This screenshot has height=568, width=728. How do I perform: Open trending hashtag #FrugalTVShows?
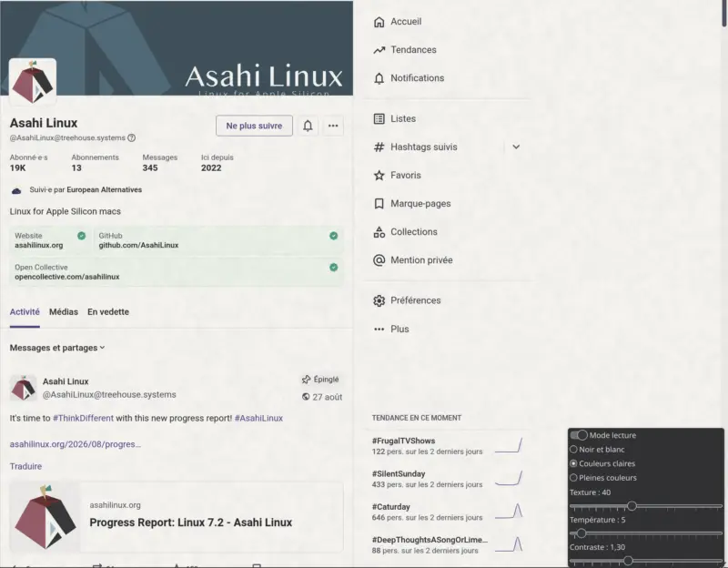pos(403,441)
